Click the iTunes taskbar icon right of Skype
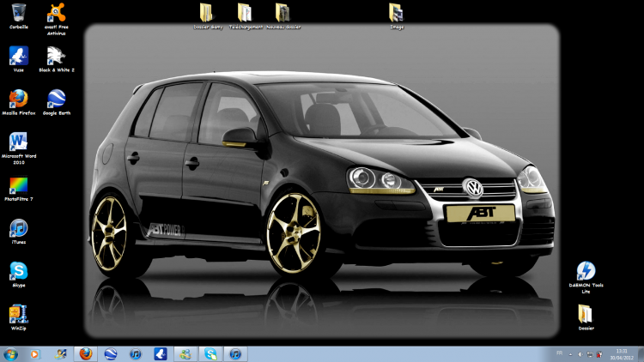The height and width of the screenshot is (362, 644). point(235,353)
